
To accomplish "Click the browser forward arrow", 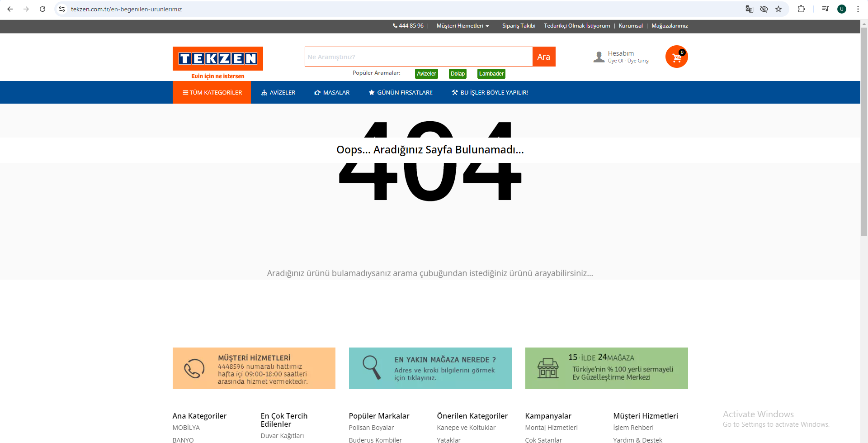I will (26, 9).
